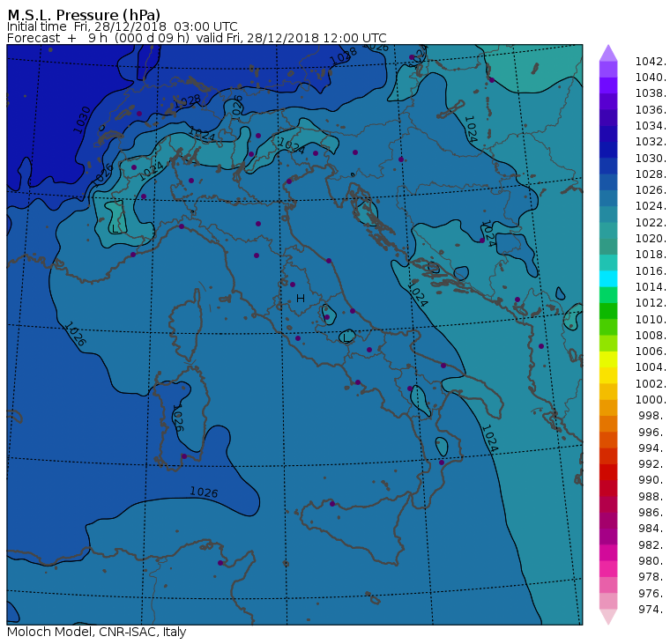Click the "1012." legend value
This screenshot has width=670, height=644.
pos(651,303)
